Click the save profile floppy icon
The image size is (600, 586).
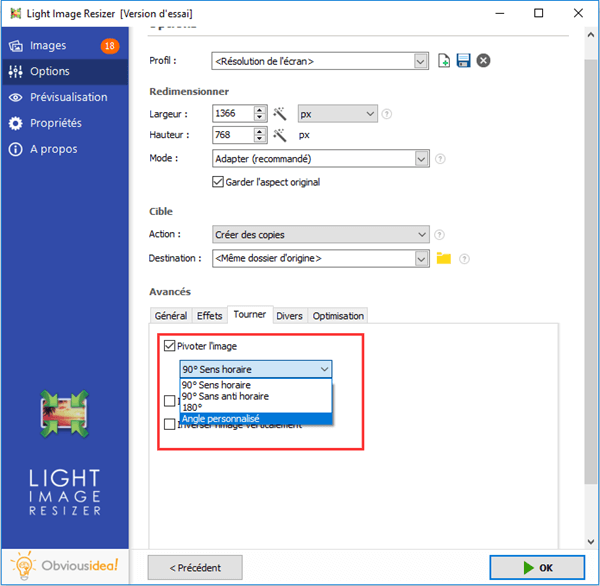(463, 61)
